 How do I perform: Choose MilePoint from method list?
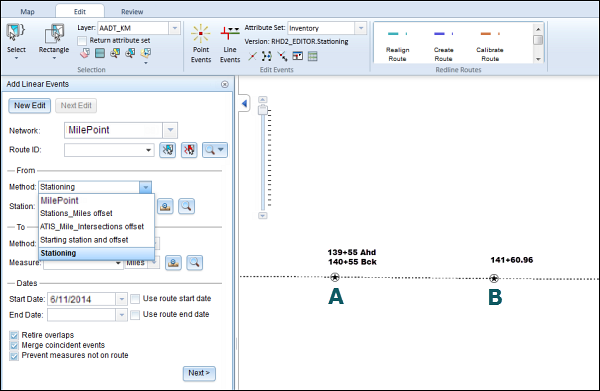point(96,200)
